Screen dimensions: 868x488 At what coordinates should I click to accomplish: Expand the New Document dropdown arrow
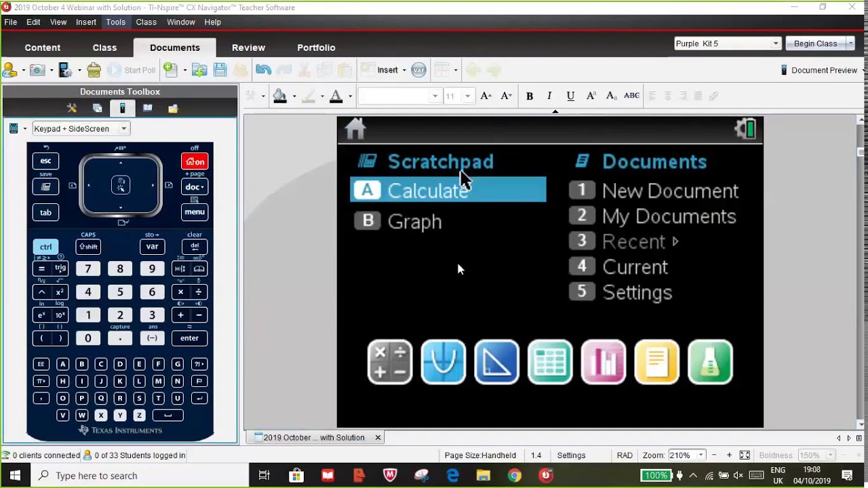click(x=184, y=70)
